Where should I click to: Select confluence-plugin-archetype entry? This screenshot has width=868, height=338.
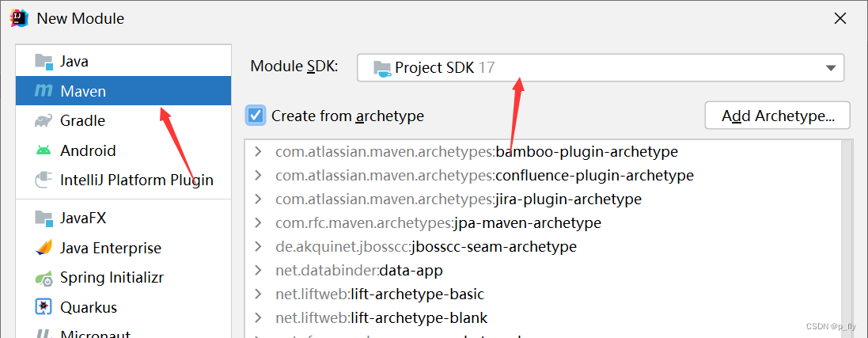[484, 176]
